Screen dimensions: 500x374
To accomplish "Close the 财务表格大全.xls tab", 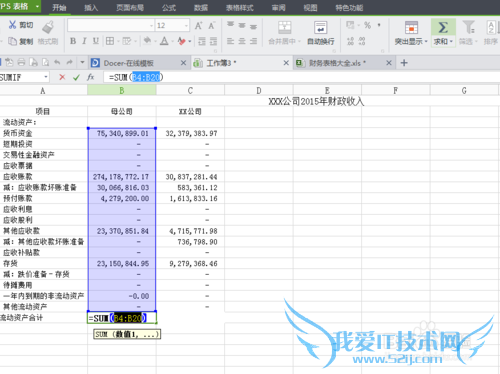I will point(389,63).
